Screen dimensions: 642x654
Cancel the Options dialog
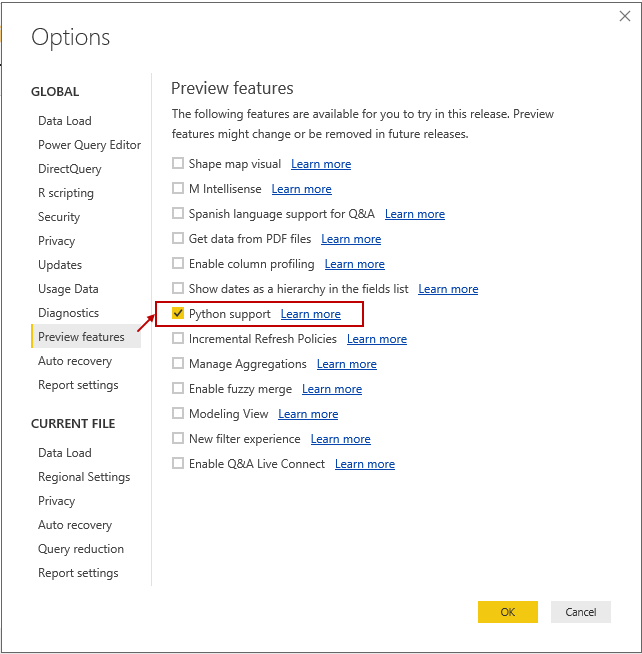click(x=580, y=612)
